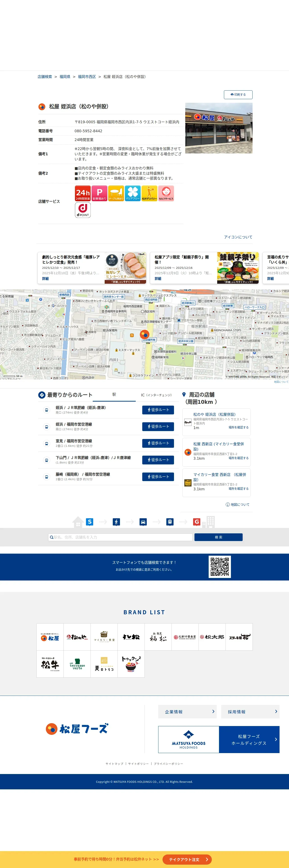Click the 駐車場あり parking icon
289x868 pixels.
(x=99, y=193)
